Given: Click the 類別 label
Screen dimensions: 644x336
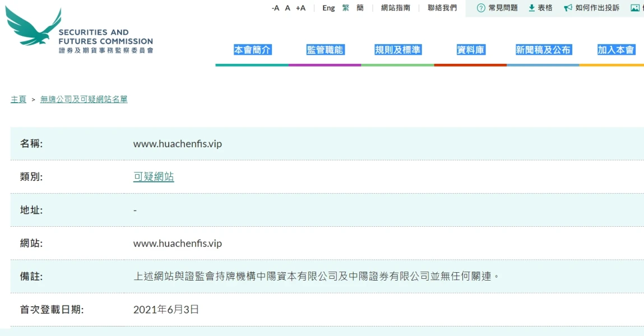Looking at the screenshot, I should pos(31,177).
